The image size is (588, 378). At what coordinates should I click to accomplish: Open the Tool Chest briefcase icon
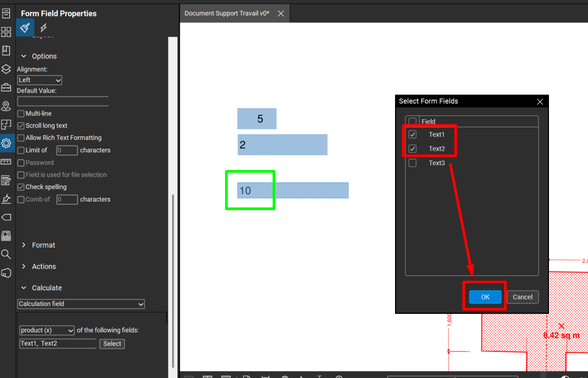point(6,88)
